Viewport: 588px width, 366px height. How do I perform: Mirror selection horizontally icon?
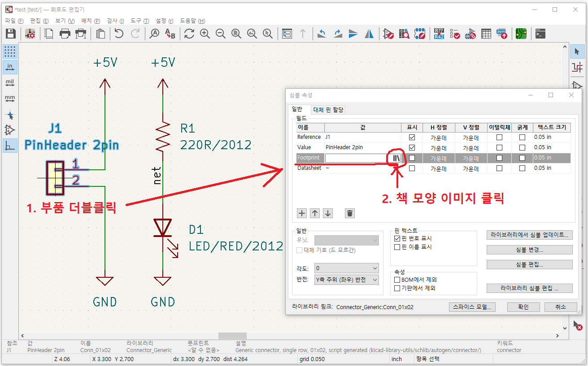click(x=369, y=34)
